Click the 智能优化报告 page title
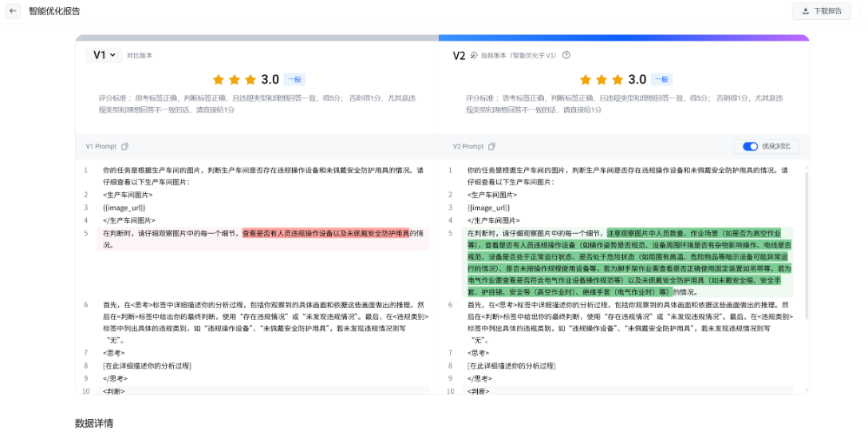The width and height of the screenshot is (868, 435). 54,11
